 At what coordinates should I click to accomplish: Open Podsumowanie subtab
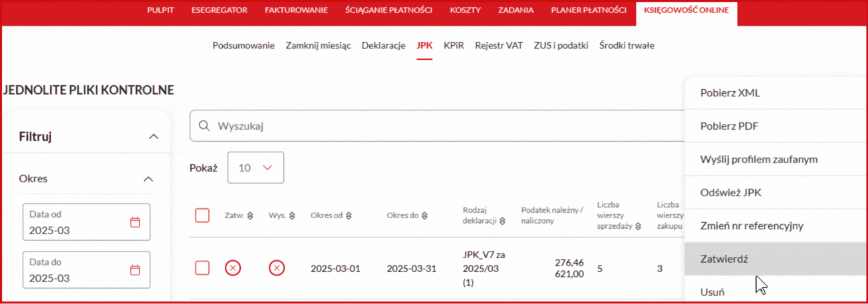243,46
